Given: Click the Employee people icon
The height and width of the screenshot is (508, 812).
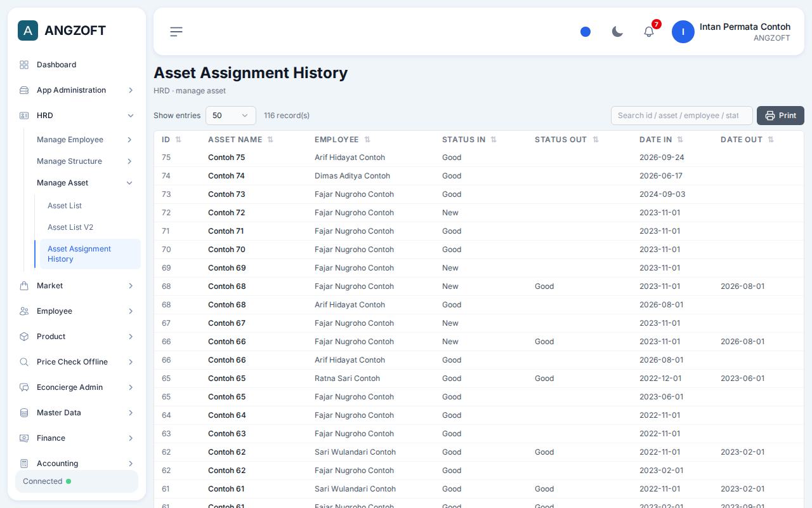Looking at the screenshot, I should point(24,311).
